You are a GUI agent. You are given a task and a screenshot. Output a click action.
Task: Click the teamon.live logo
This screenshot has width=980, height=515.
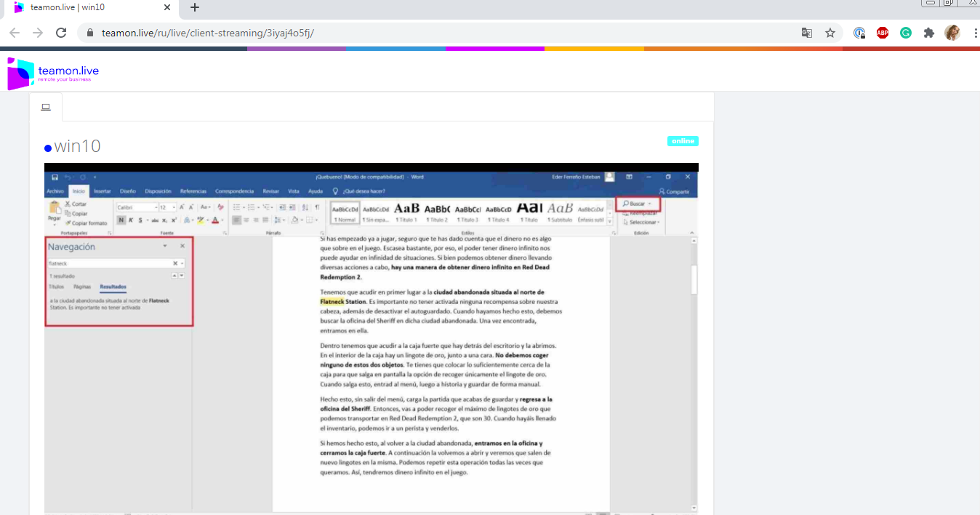pyautogui.click(x=53, y=73)
